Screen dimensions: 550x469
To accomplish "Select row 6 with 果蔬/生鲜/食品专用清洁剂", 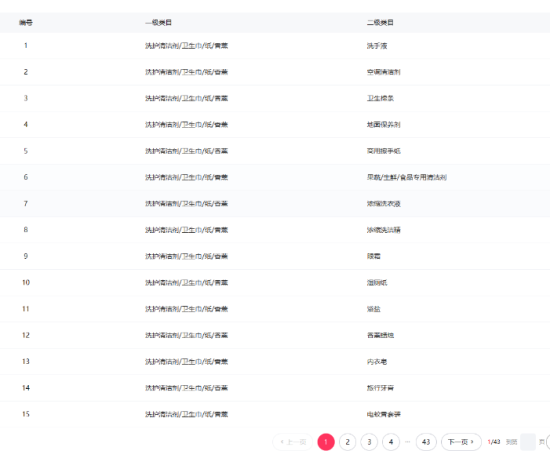I will [275, 177].
